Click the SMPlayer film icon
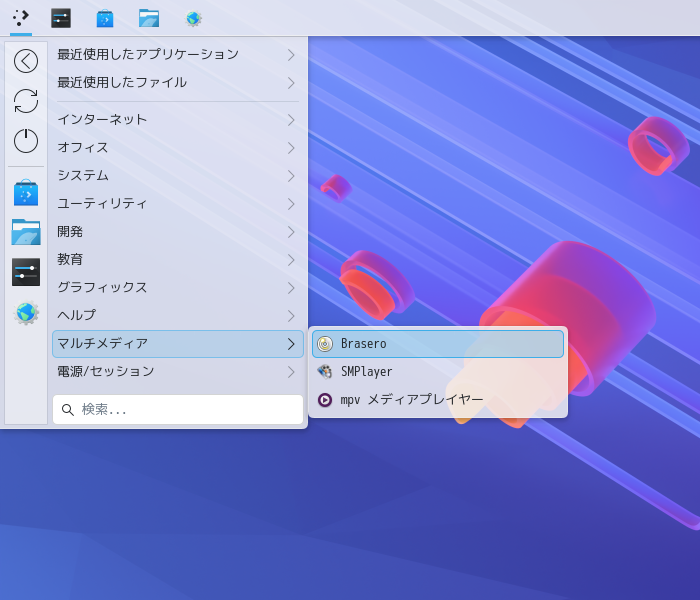Viewport: 700px width, 600px height. [325, 371]
